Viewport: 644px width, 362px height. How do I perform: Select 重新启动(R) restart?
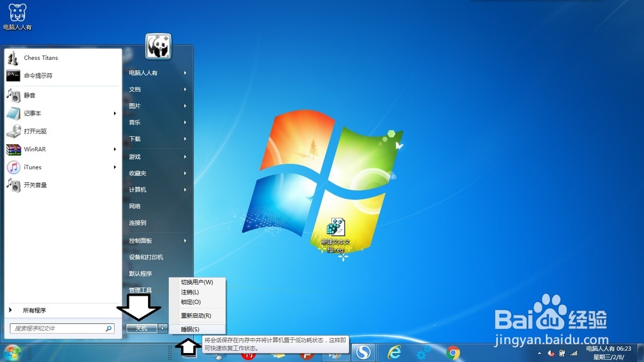(197, 316)
